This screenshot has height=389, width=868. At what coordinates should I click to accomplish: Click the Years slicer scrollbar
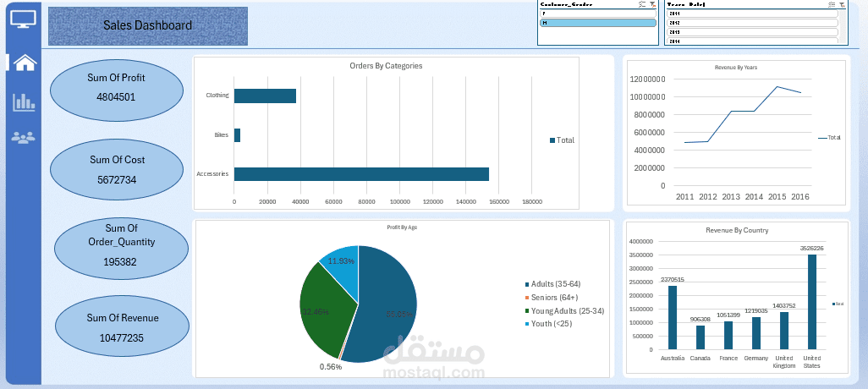[x=843, y=26]
